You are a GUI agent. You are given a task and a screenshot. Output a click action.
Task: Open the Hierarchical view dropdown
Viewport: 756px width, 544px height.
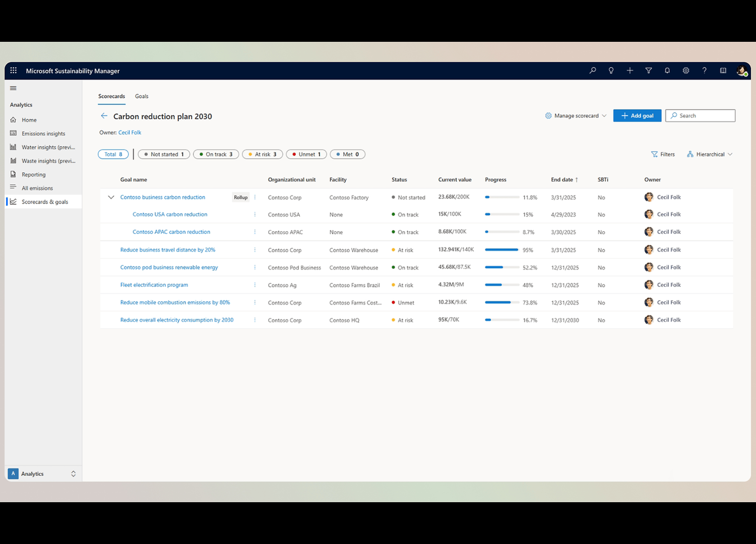(x=710, y=154)
